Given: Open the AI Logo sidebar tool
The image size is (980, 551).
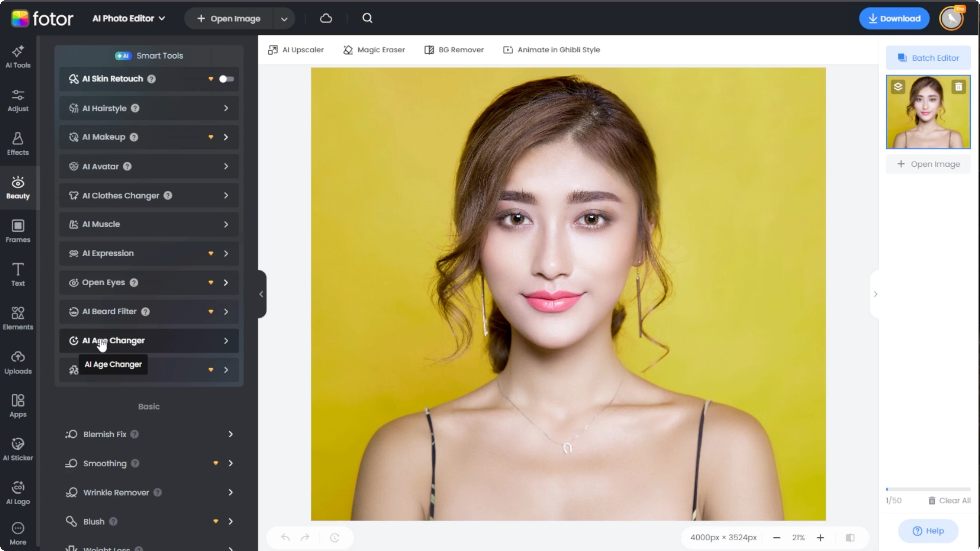Looking at the screenshot, I should [18, 493].
